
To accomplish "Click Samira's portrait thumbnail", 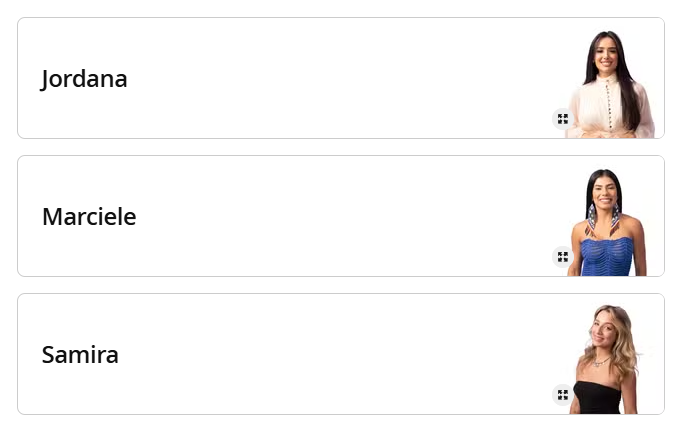I will click(x=606, y=360).
